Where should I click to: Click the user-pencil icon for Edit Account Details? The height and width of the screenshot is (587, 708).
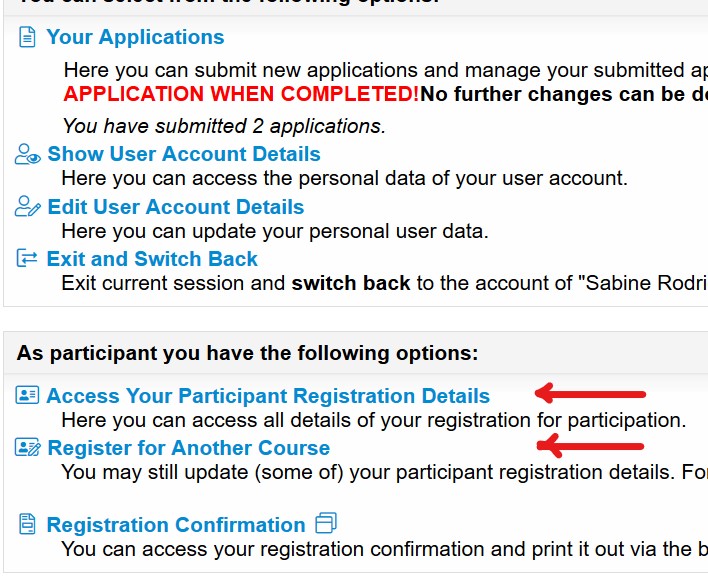tap(28, 206)
